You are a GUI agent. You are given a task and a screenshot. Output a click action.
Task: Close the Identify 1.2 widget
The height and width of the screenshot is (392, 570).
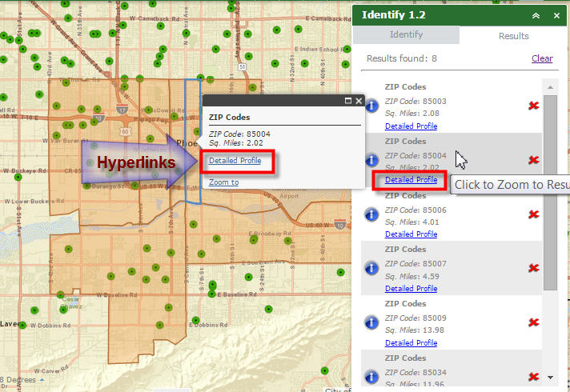tap(556, 16)
